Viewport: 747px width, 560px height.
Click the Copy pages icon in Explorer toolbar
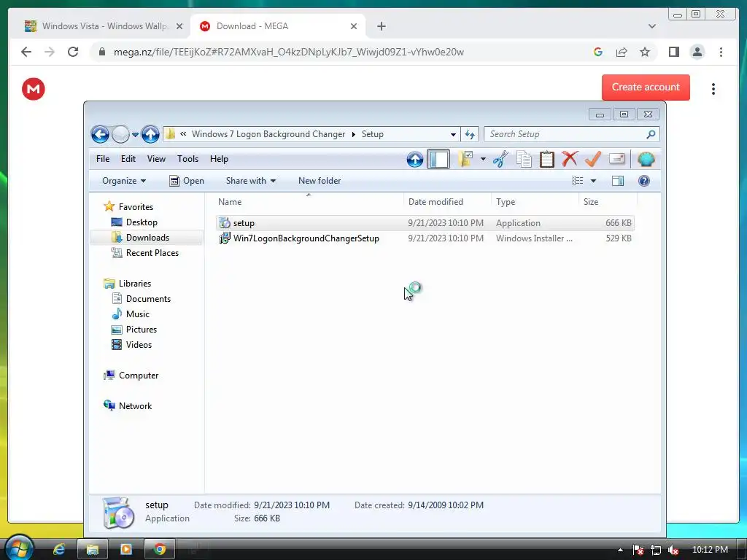(524, 159)
